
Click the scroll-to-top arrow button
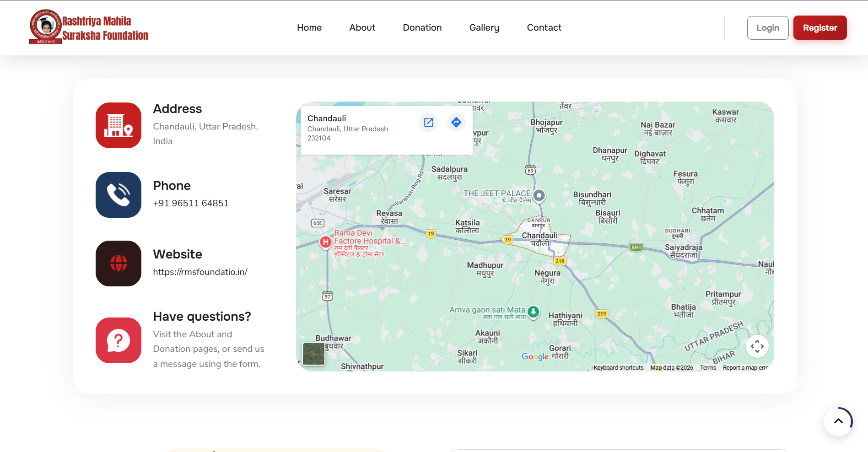coord(838,421)
